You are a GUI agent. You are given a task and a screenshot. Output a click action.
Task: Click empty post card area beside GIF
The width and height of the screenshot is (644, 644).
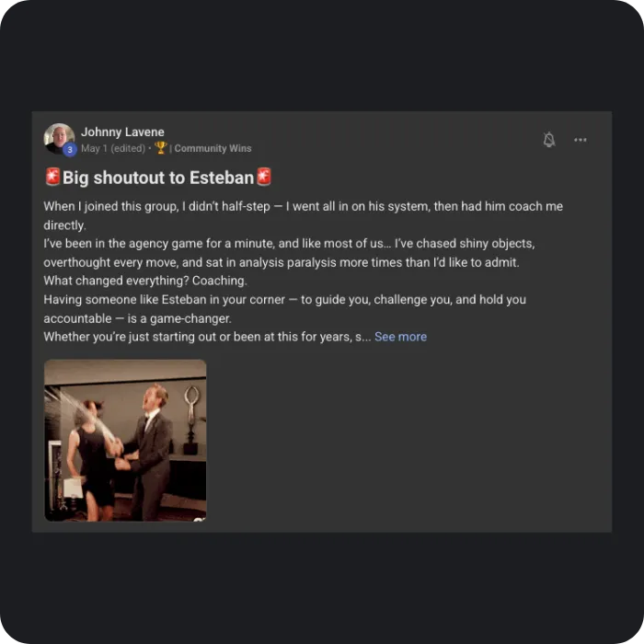click(407, 441)
